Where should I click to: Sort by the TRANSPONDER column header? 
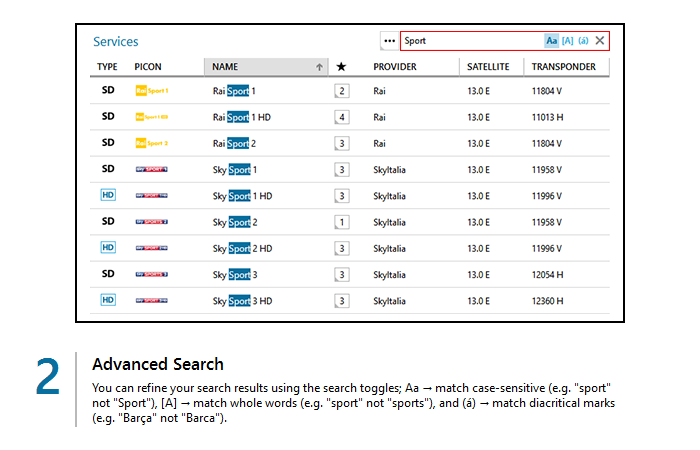point(563,67)
